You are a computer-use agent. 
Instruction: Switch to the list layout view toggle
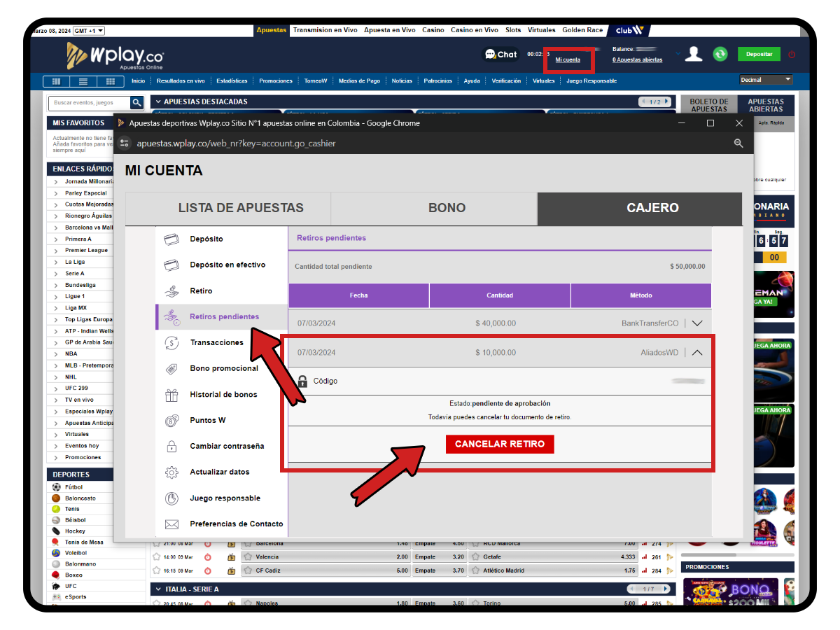(83, 81)
